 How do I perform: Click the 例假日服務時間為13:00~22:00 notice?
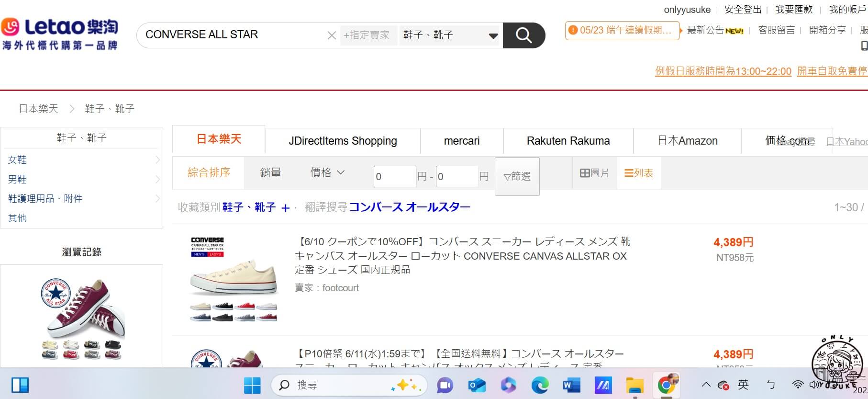[x=723, y=71]
